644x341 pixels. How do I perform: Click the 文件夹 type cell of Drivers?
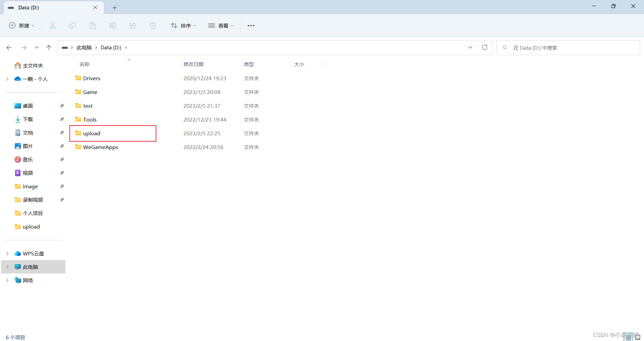pyautogui.click(x=251, y=78)
